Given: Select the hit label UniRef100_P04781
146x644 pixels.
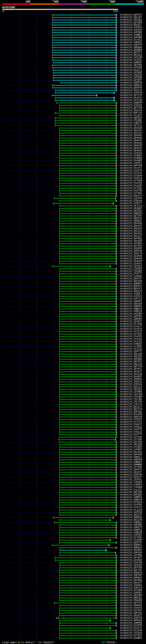Looking at the screenshot, I should tap(131, 183).
